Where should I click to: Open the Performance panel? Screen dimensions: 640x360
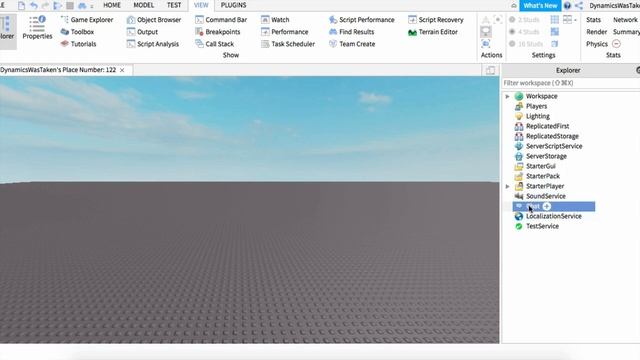click(x=284, y=32)
